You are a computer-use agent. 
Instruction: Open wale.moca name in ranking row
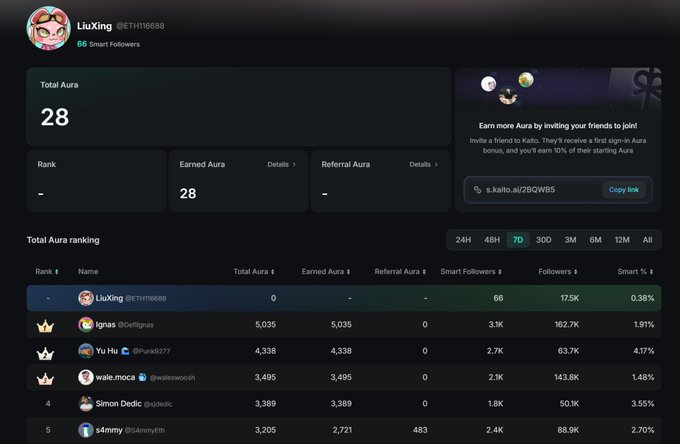coord(115,377)
